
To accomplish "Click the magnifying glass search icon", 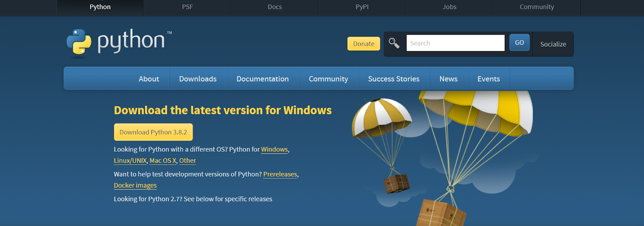I will tap(394, 43).
